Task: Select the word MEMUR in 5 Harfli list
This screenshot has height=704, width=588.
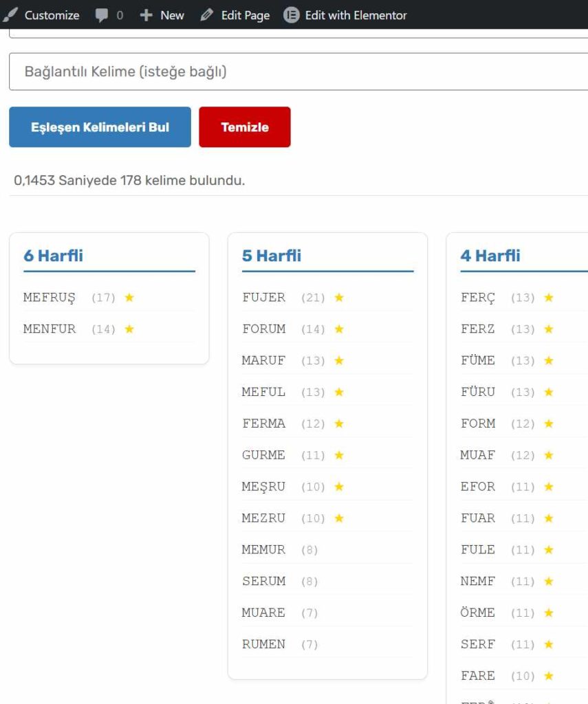Action: tap(263, 550)
